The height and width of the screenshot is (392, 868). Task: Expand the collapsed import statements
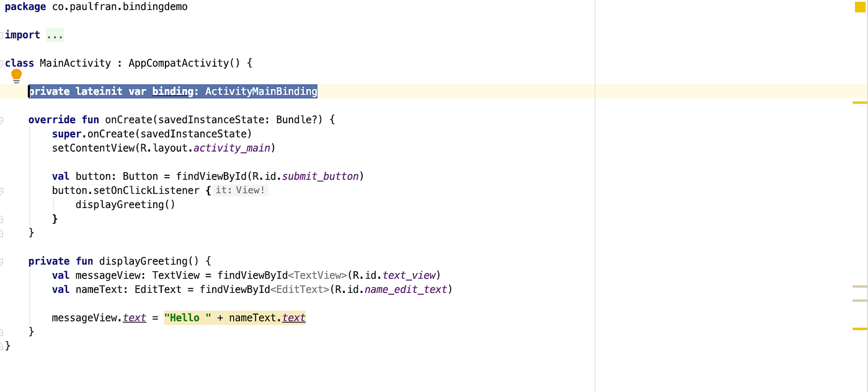55,35
